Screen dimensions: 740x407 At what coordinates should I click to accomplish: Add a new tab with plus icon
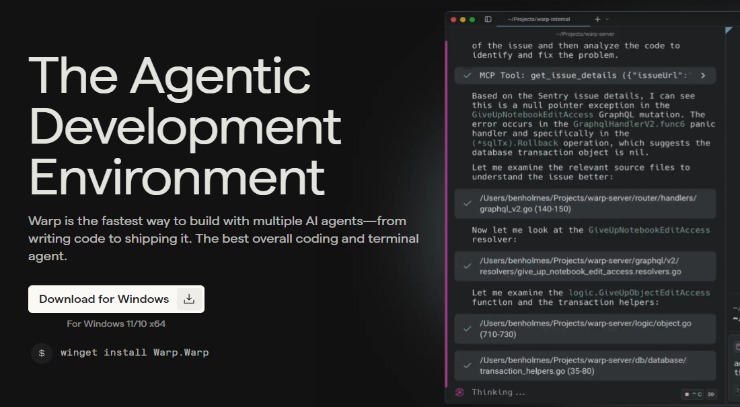click(x=597, y=19)
